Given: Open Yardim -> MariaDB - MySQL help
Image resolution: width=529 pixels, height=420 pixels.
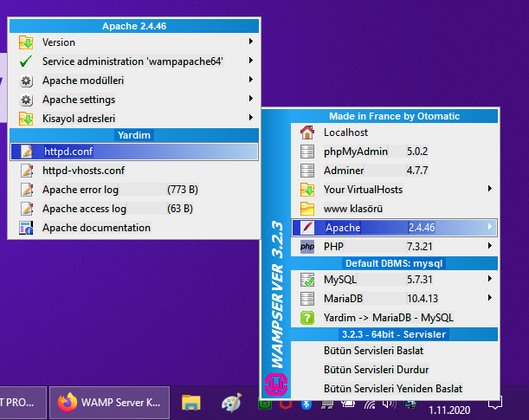Looking at the screenshot, I should [x=394, y=318].
